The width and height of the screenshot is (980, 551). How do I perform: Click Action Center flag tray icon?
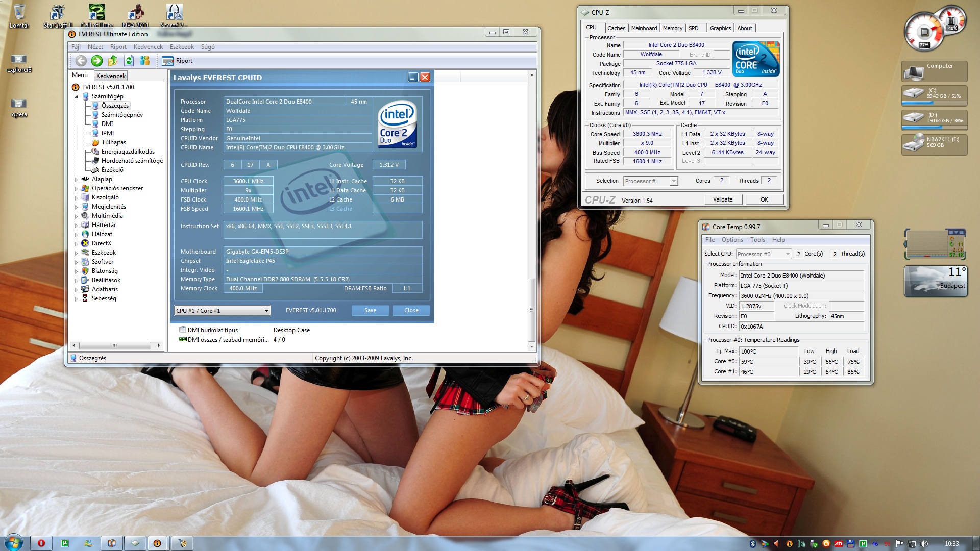[x=899, y=544]
